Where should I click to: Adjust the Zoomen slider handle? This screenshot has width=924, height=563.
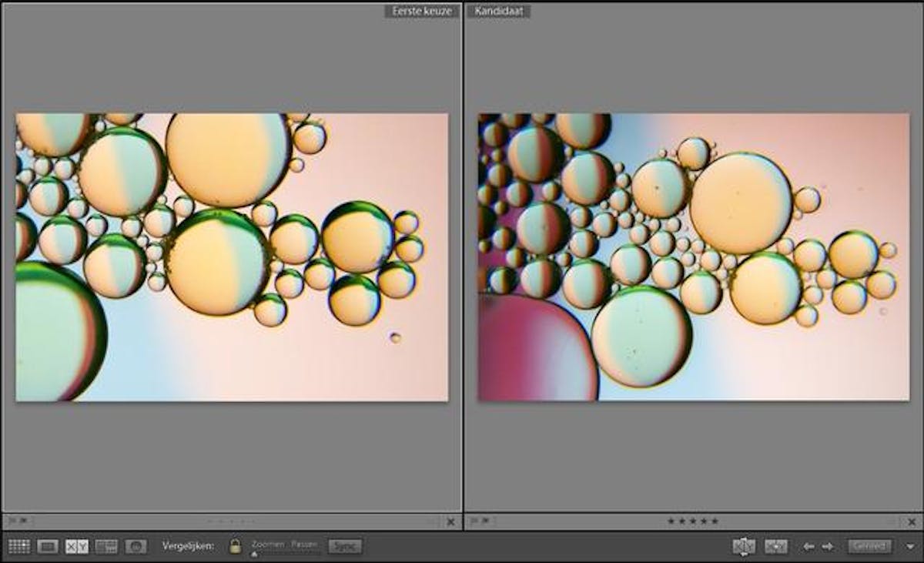(x=255, y=553)
